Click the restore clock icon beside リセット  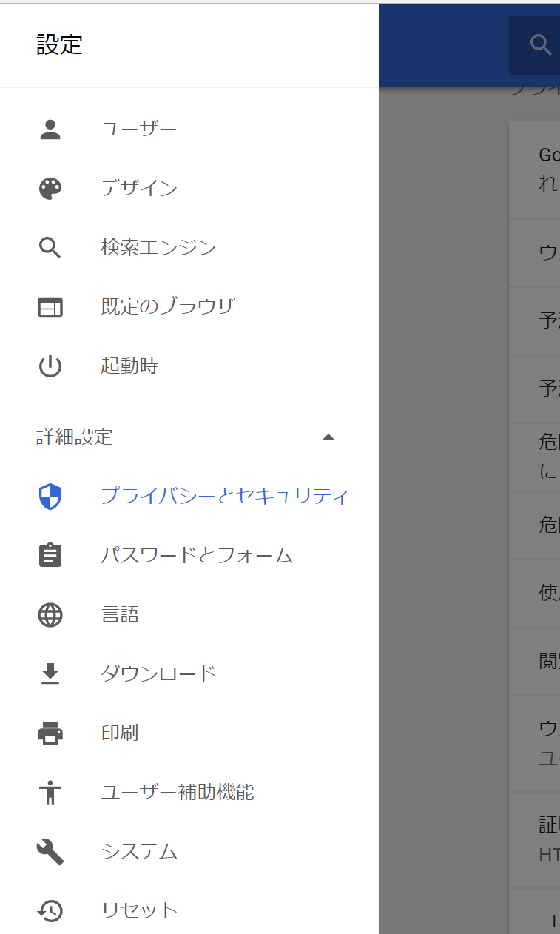click(x=50, y=910)
